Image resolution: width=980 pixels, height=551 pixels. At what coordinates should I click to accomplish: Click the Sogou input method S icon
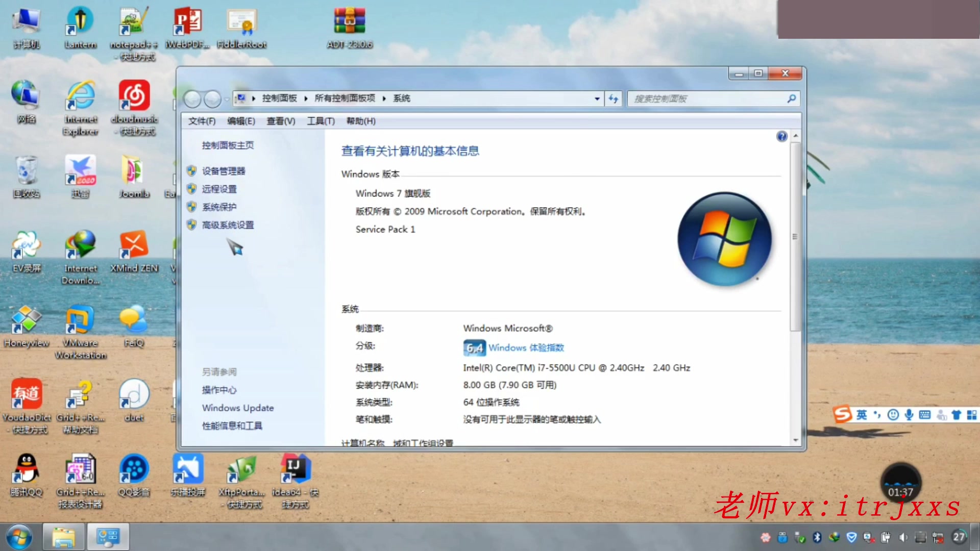click(x=842, y=414)
